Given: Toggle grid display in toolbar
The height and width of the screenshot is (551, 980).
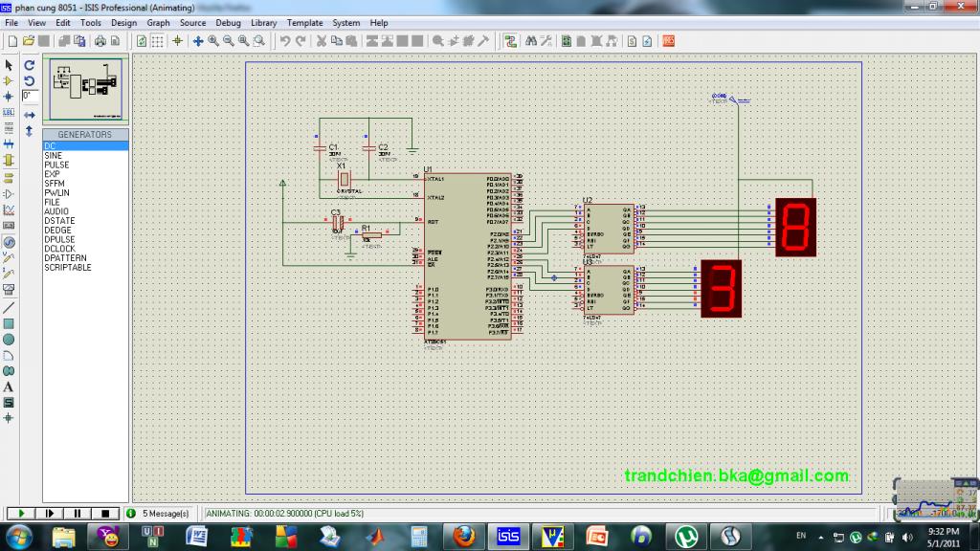Looking at the screenshot, I should (x=157, y=41).
